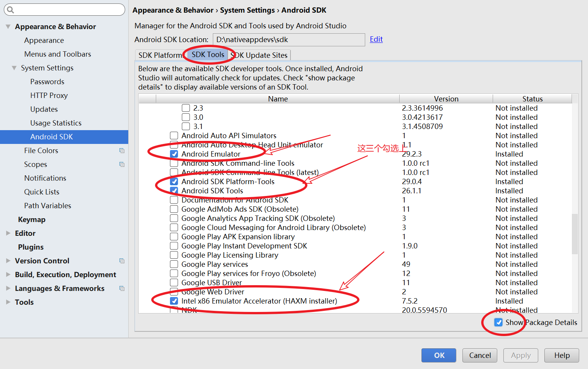588x369 pixels.
Task: Select Passwords in System Settings
Action: pyautogui.click(x=47, y=82)
